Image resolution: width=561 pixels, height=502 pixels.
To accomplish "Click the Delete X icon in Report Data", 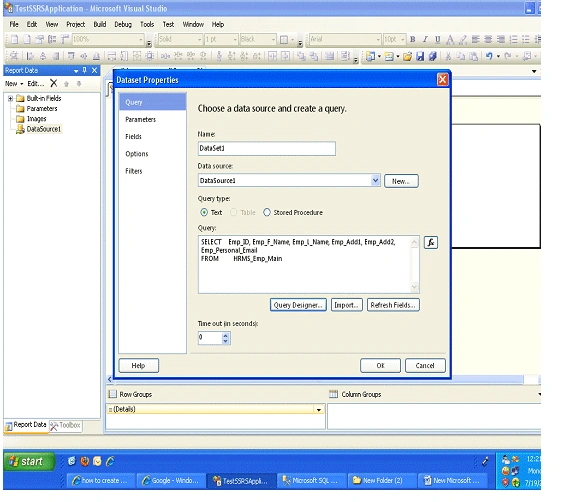I will coord(54,83).
